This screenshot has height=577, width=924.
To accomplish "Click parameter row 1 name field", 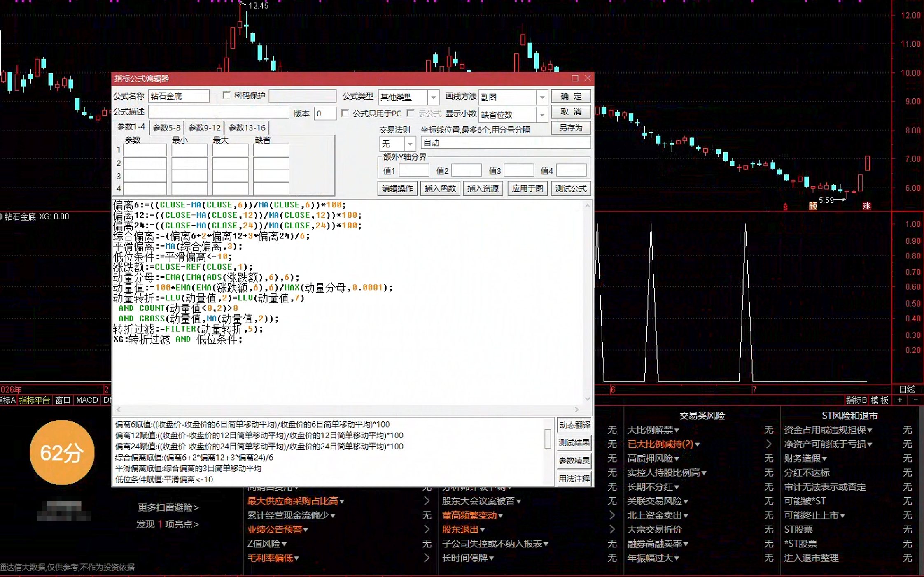I will pyautogui.click(x=145, y=150).
